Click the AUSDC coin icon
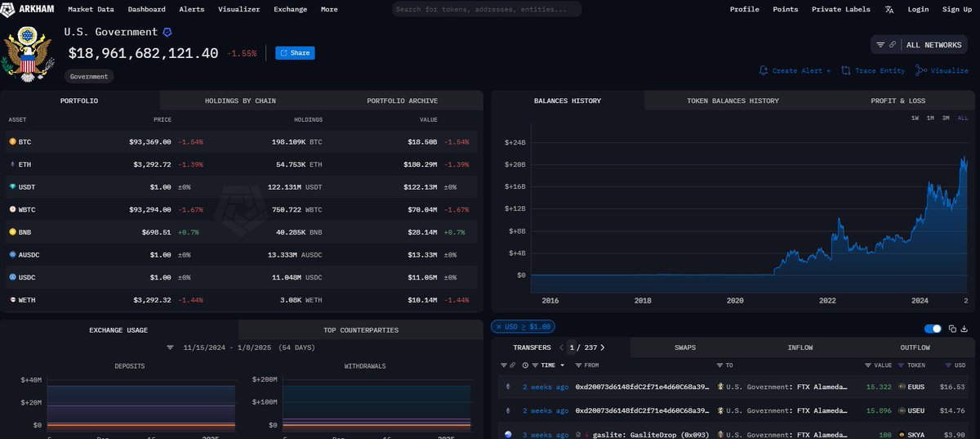This screenshot has width=980, height=439. 12,255
